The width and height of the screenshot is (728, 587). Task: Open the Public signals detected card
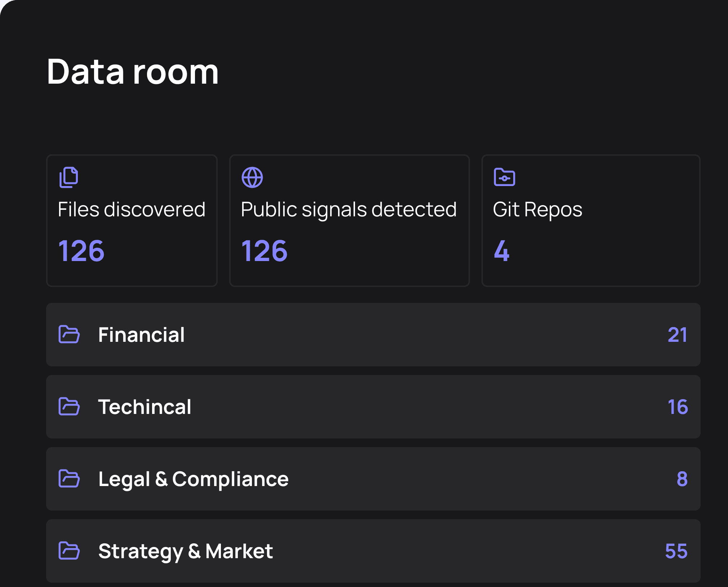(349, 220)
